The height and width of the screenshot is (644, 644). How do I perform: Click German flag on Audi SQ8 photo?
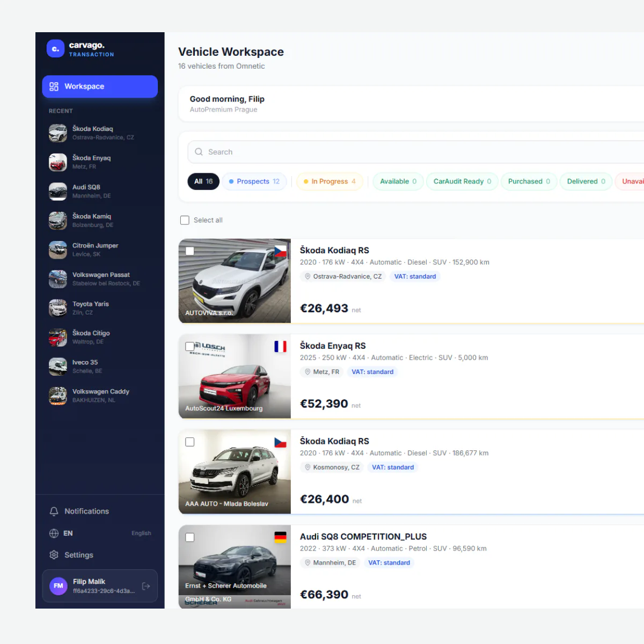280,537
